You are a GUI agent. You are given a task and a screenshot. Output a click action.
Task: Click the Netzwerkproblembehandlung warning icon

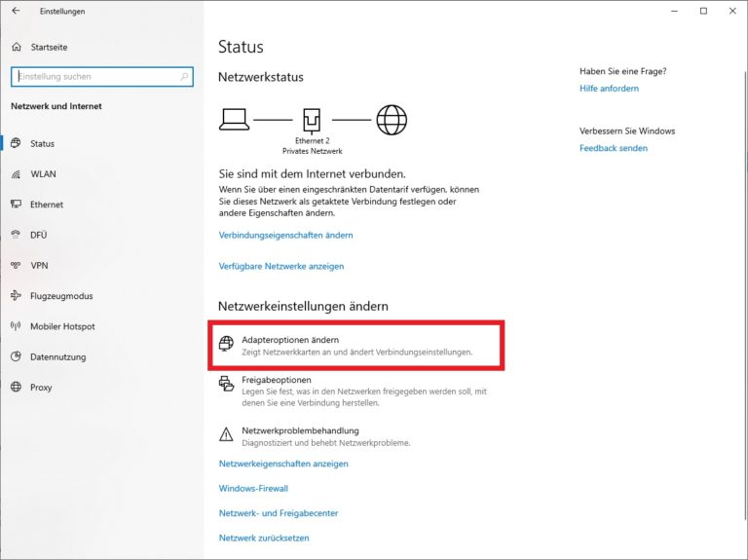click(226, 435)
